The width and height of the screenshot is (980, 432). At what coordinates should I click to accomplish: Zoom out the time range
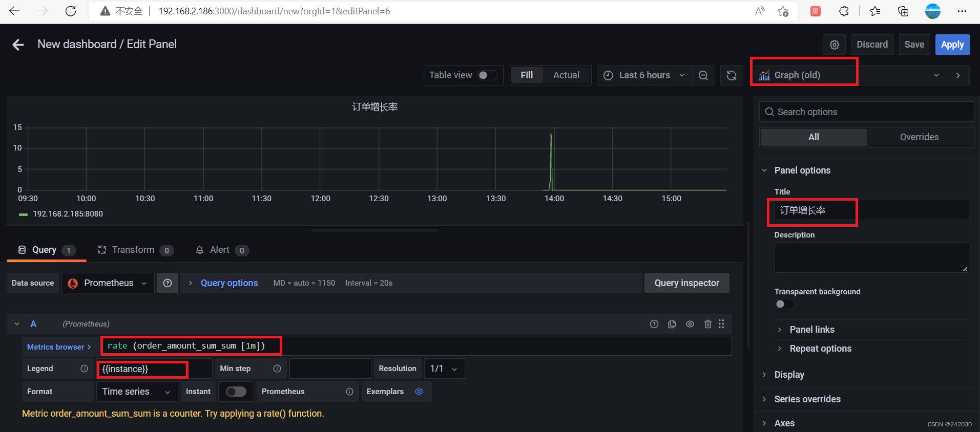point(703,76)
